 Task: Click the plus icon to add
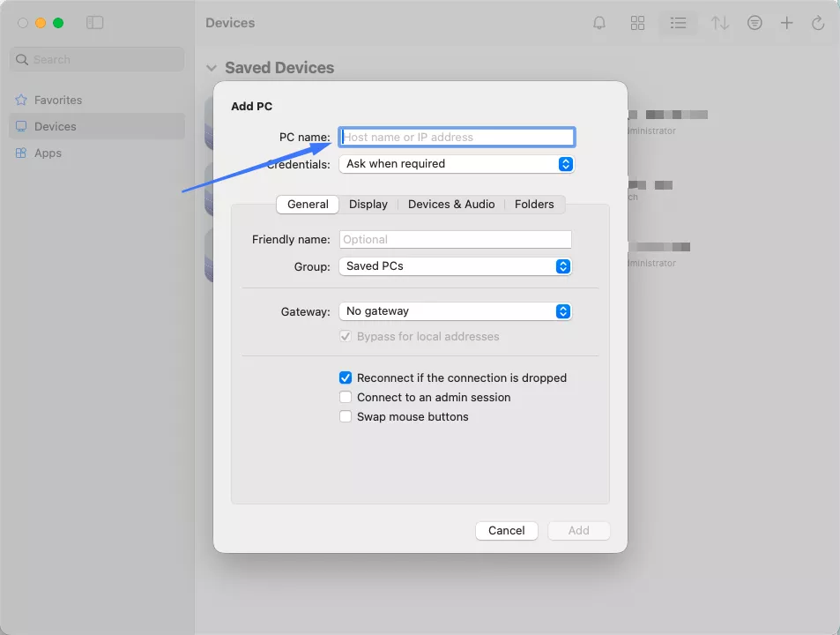pyautogui.click(x=787, y=23)
